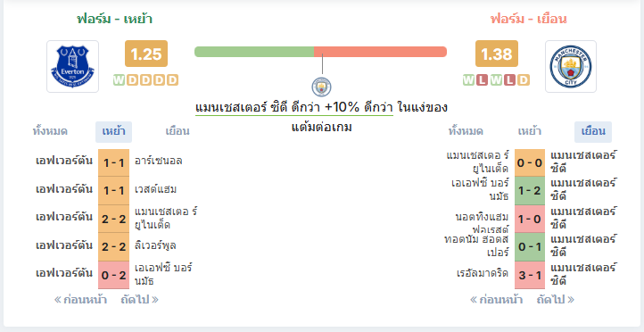
Task: Click Man City's last D form badge
Action: pos(524,79)
